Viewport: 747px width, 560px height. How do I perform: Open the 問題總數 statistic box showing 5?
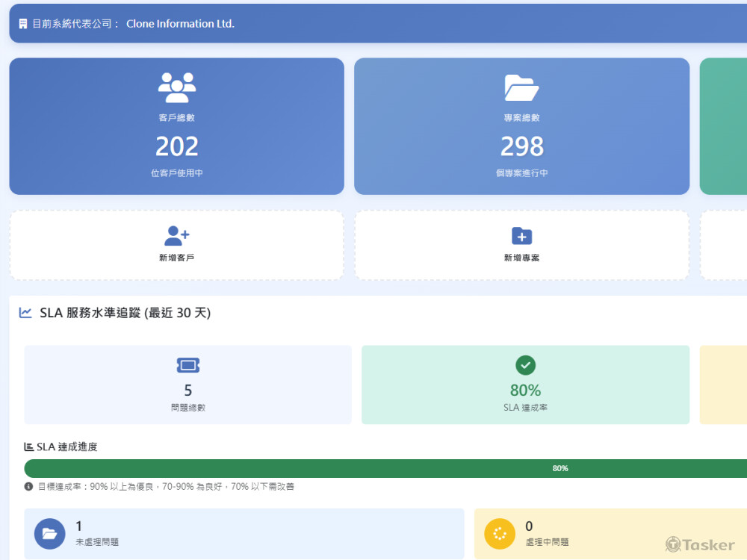pos(187,385)
